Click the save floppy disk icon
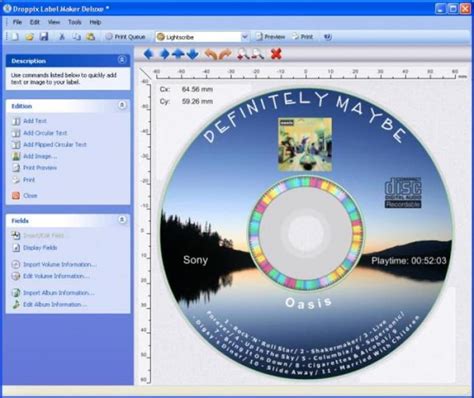This screenshot has width=474, height=398. [44, 37]
